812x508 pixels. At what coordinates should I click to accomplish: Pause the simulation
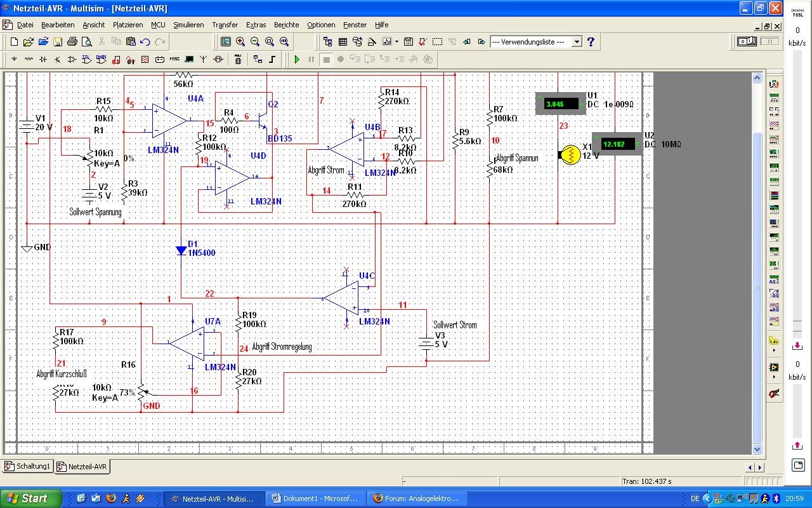(x=311, y=59)
